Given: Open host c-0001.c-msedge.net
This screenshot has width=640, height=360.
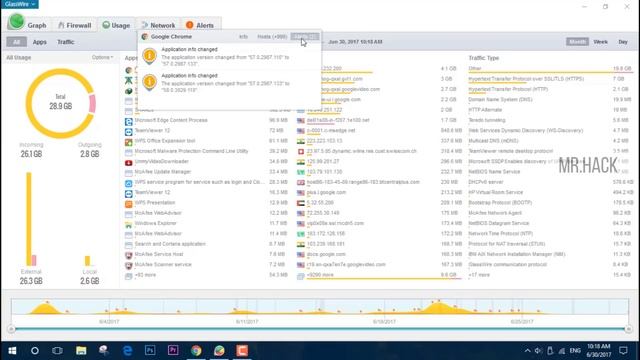Looking at the screenshot, I should (331, 131).
